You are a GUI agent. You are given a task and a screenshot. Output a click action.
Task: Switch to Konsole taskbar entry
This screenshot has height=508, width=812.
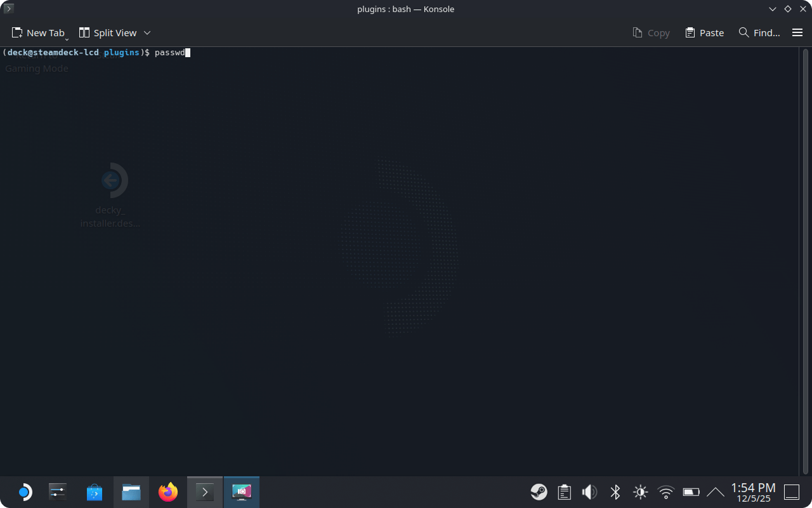(205, 492)
